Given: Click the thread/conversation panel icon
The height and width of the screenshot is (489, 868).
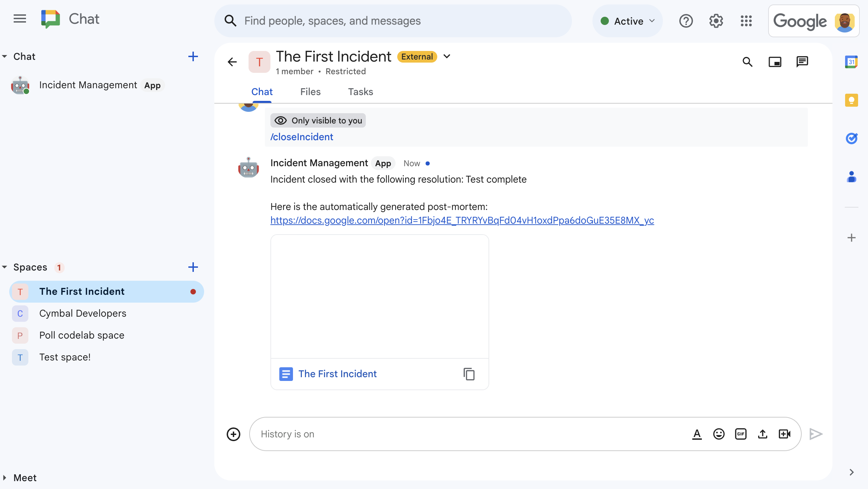Looking at the screenshot, I should [802, 62].
